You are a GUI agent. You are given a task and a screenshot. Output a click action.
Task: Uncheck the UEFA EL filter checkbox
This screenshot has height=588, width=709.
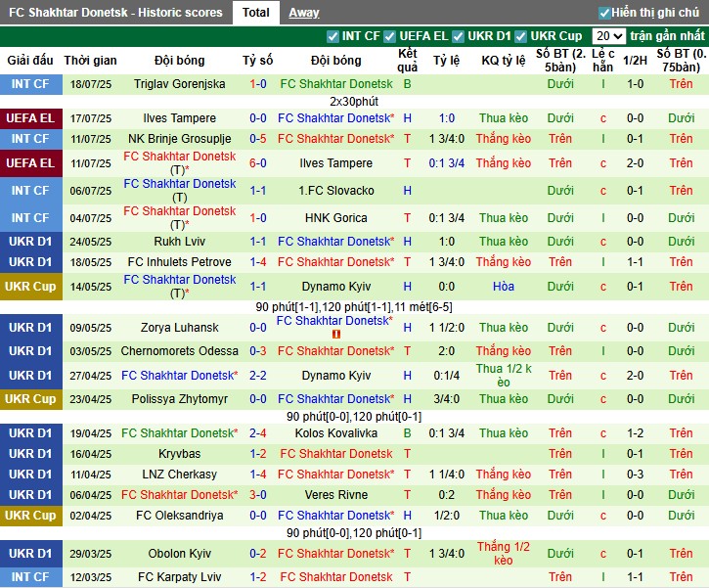tap(391, 36)
